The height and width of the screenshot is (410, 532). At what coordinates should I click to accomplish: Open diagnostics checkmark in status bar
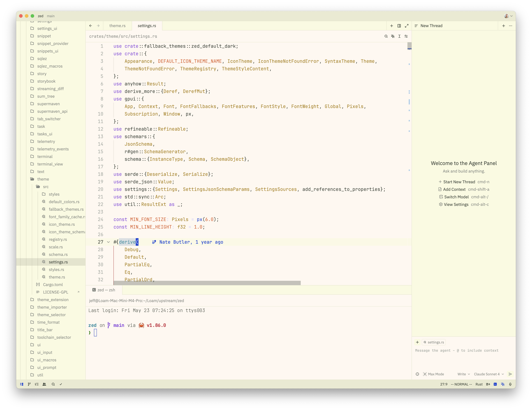coord(61,384)
